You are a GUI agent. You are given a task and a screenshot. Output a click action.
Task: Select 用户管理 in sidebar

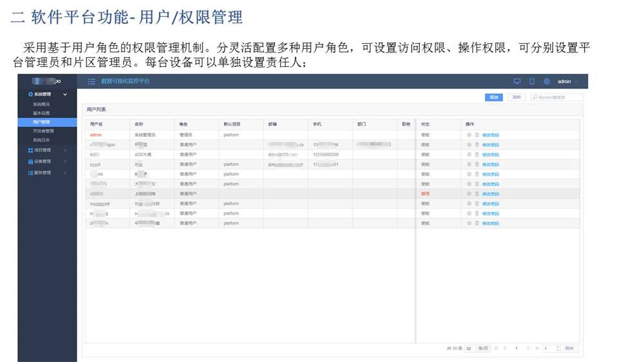(47, 122)
